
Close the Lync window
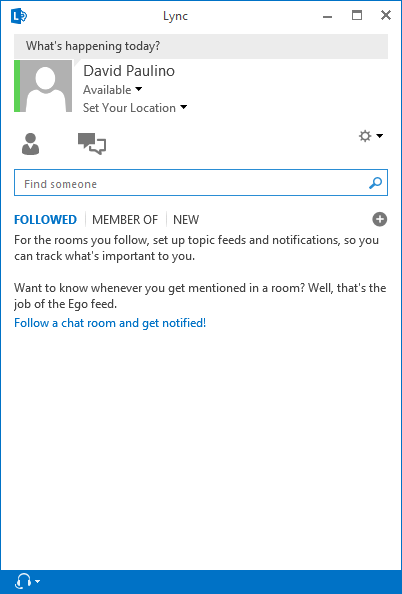point(386,16)
